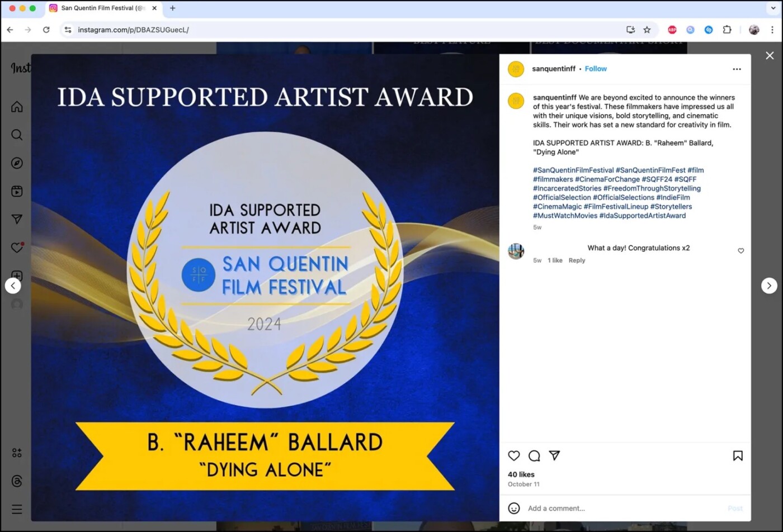Open the emoji picker for comments

(513, 508)
